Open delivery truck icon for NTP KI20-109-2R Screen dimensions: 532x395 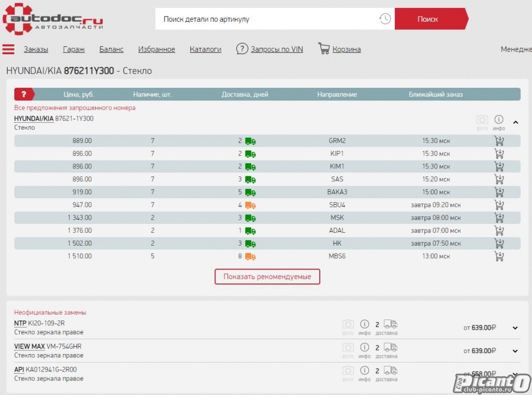(x=390, y=324)
